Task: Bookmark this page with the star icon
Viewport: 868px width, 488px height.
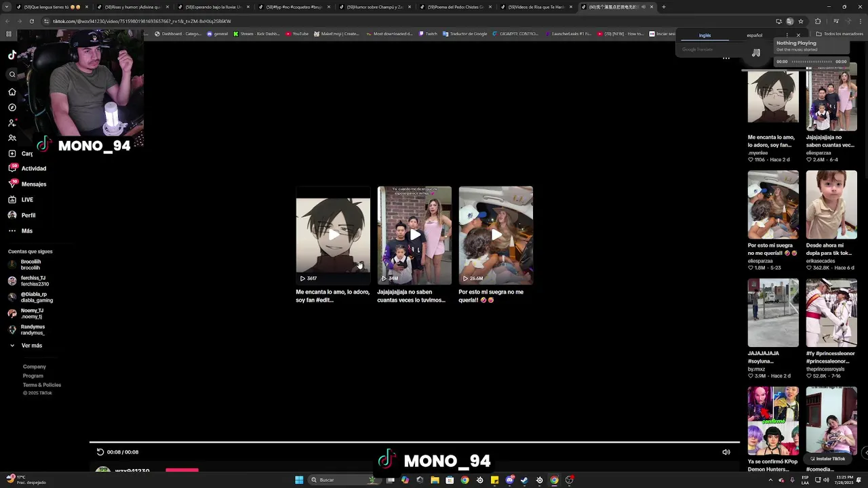Action: click(801, 21)
